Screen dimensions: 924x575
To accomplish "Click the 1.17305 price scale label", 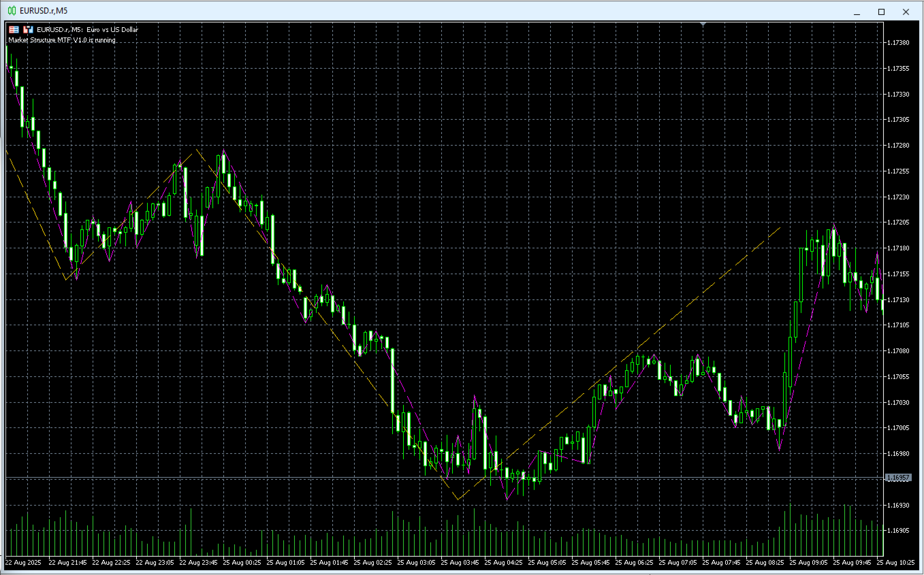I will point(899,120).
